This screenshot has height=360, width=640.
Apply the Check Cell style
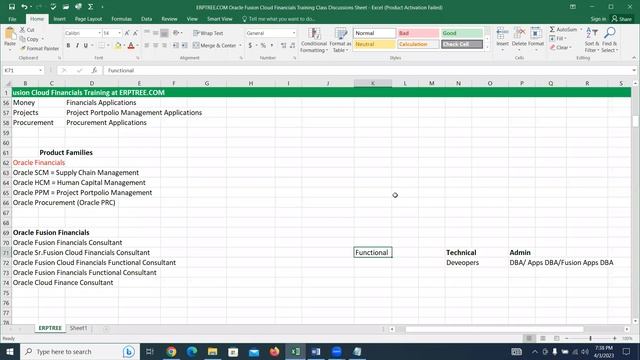tap(462, 44)
